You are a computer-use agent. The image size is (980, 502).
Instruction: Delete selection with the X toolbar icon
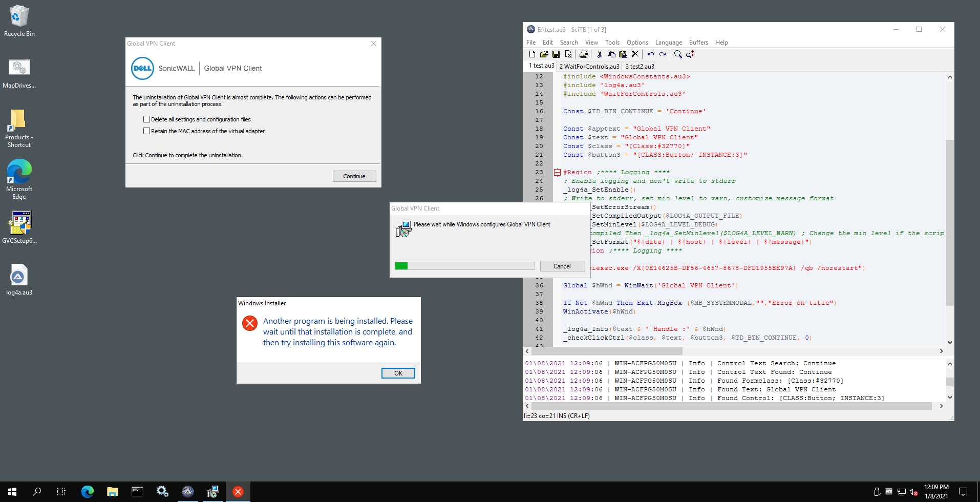(x=635, y=54)
